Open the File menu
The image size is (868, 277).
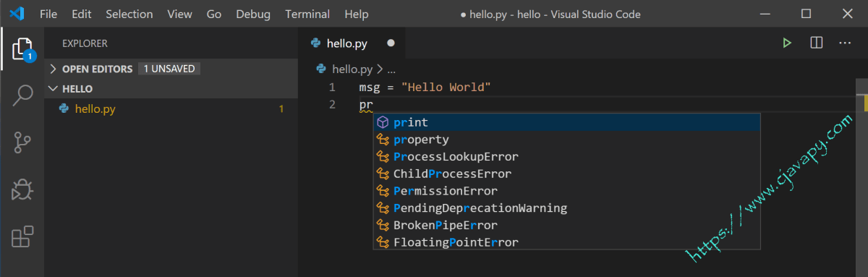[48, 14]
